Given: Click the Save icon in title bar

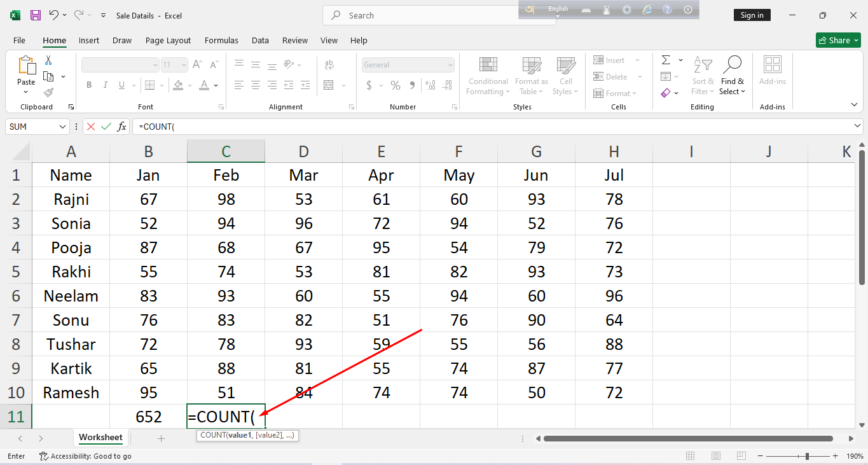Looking at the screenshot, I should pos(36,15).
